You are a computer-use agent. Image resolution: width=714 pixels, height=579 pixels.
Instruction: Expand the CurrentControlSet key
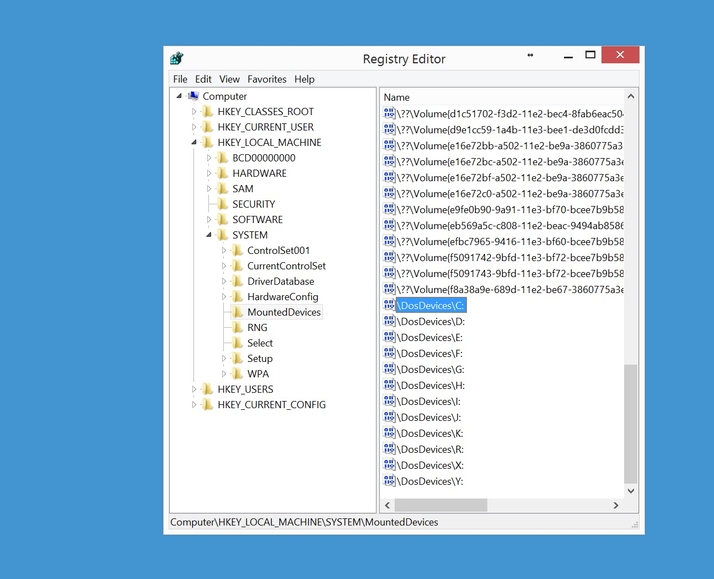pyautogui.click(x=224, y=266)
